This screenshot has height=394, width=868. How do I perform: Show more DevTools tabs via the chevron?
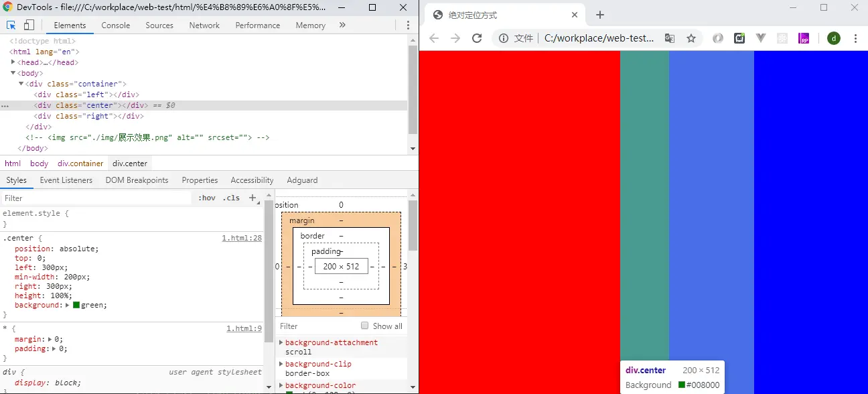pos(342,25)
